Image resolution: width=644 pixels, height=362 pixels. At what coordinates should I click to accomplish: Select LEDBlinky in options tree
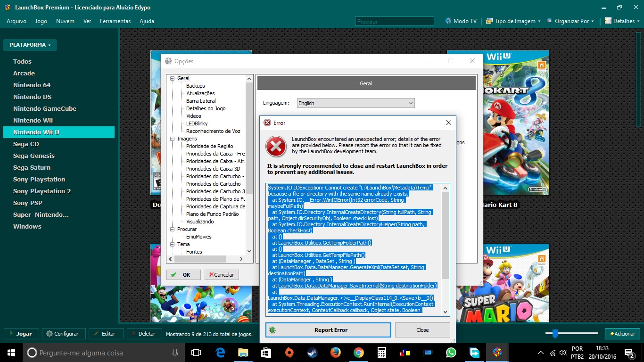coord(197,123)
